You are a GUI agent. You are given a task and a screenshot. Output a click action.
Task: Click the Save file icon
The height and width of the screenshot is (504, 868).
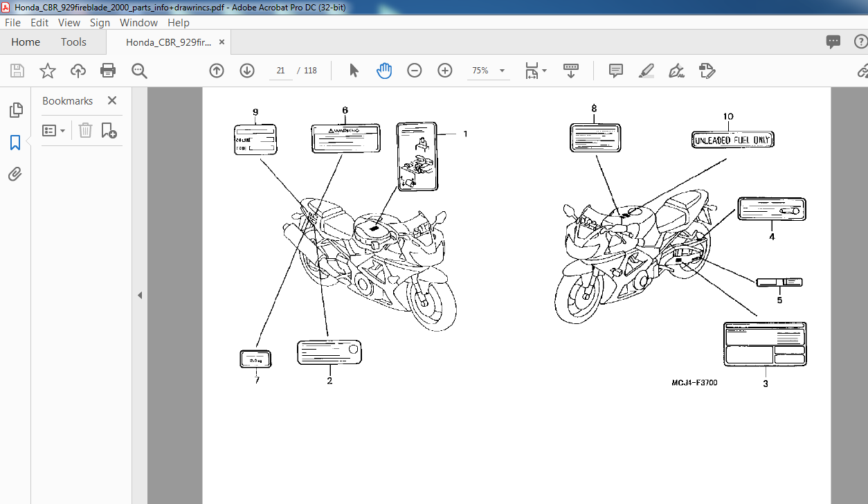17,71
